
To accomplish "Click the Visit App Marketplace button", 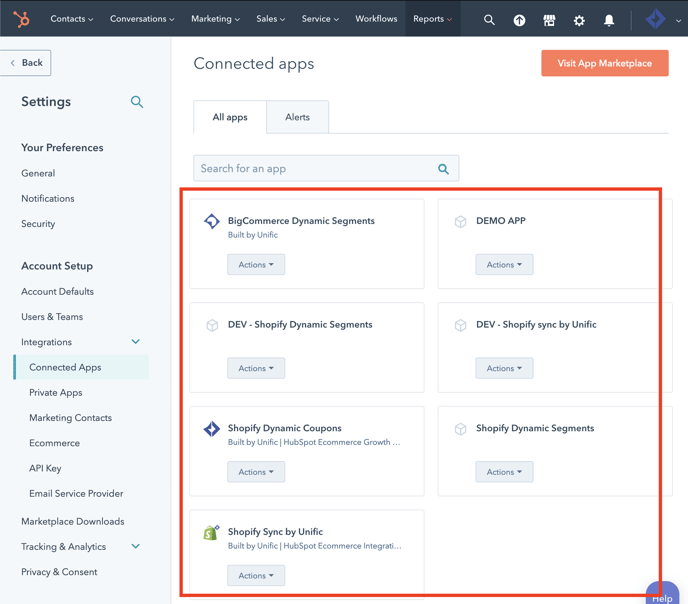I will pyautogui.click(x=605, y=63).
